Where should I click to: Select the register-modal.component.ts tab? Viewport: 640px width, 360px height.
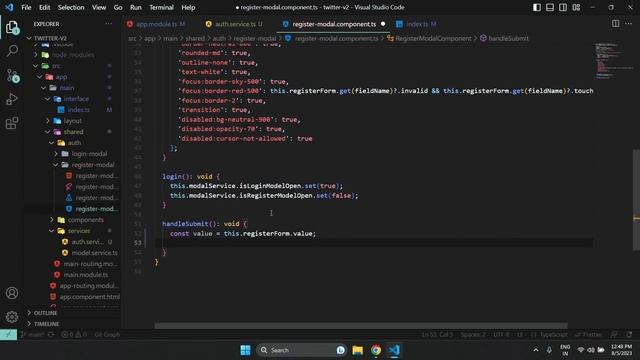coord(334,24)
